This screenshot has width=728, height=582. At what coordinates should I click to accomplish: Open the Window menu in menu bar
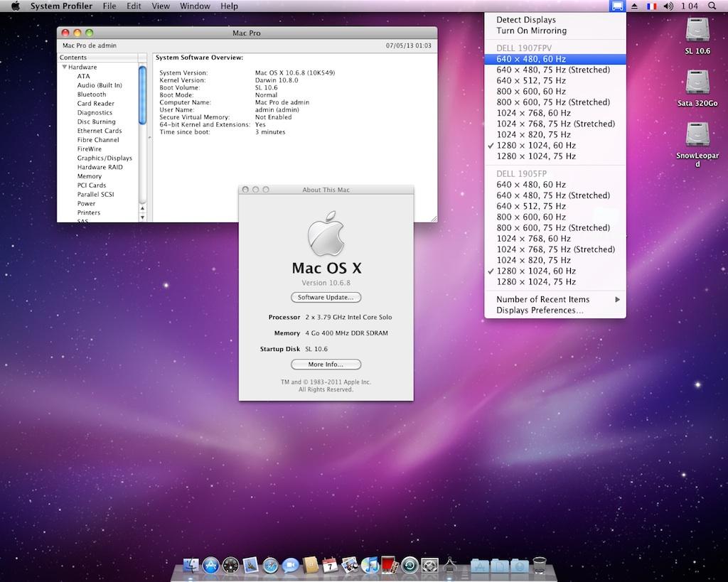pyautogui.click(x=194, y=6)
